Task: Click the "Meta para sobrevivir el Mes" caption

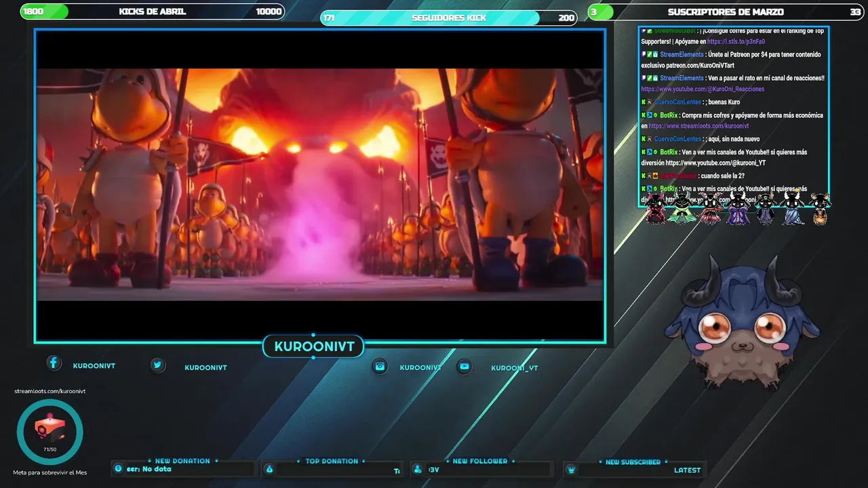Action: pos(50,472)
